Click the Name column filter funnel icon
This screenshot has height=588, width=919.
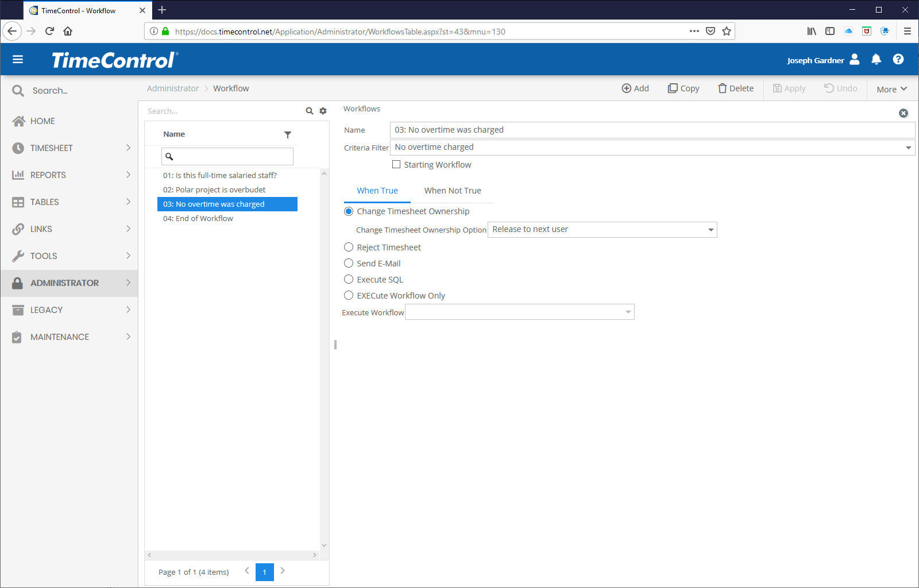(288, 134)
